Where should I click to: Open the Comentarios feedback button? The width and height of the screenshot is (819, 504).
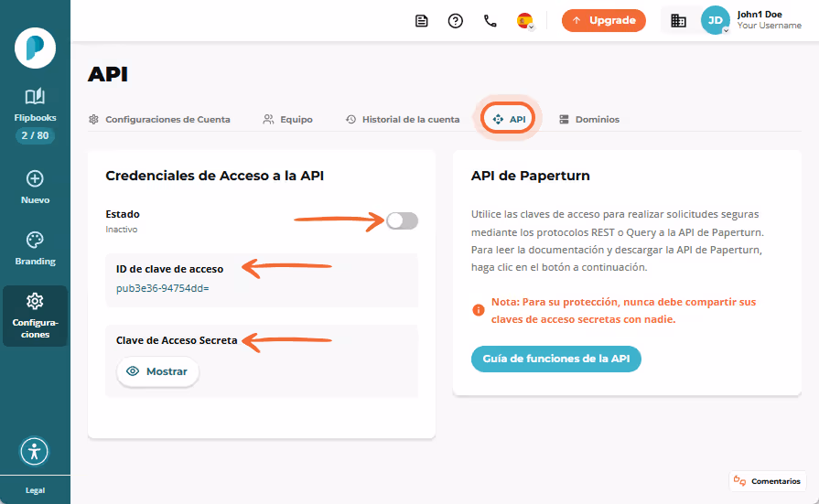point(767,481)
